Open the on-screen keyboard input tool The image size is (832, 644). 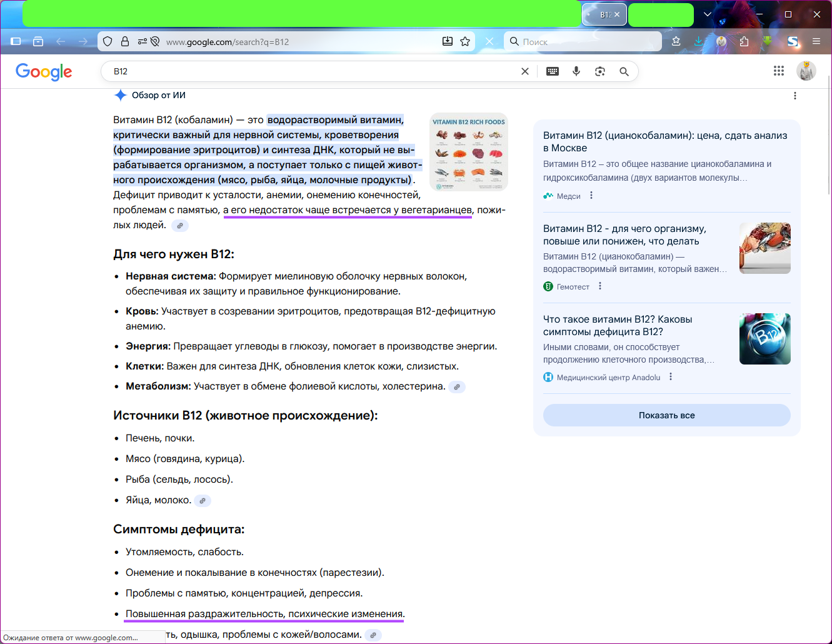553,71
